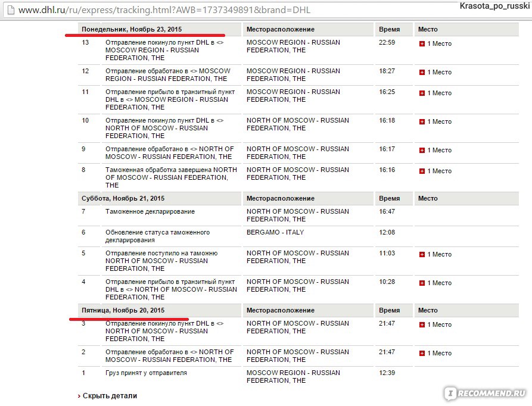Select header 'Понедельник, Ноябрь 23, 2015'
Viewport: 532px width, 406px height.
tap(132, 29)
